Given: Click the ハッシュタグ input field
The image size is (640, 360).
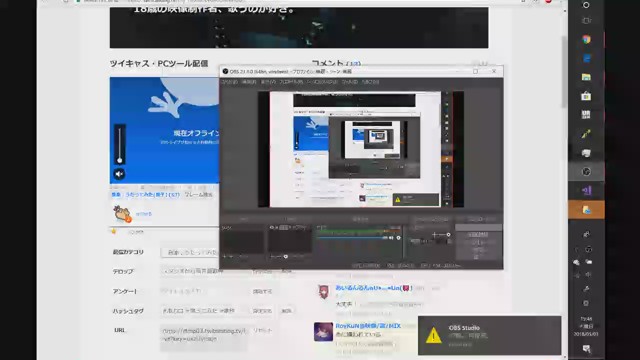Looking at the screenshot, I should click(204, 311).
